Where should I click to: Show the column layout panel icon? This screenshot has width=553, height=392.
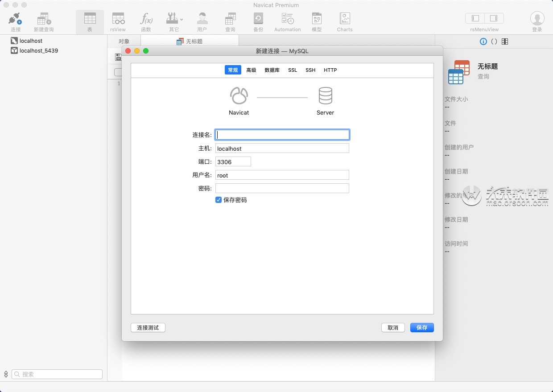pos(505,41)
